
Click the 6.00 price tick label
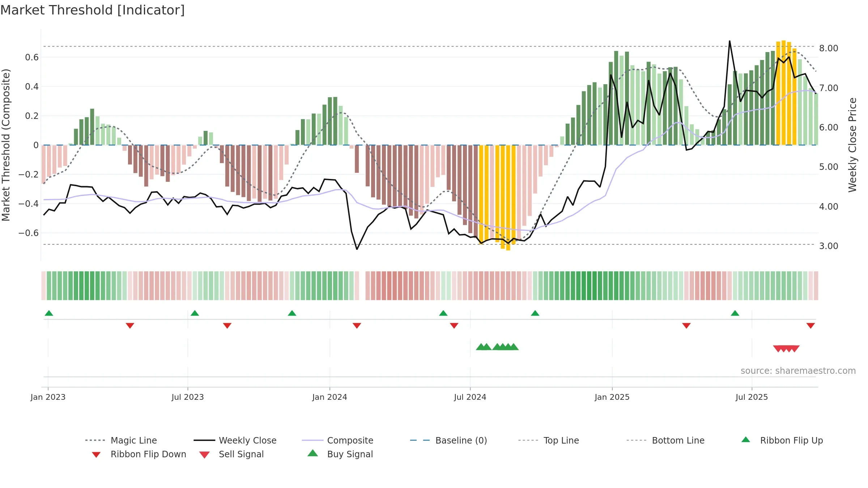(829, 128)
